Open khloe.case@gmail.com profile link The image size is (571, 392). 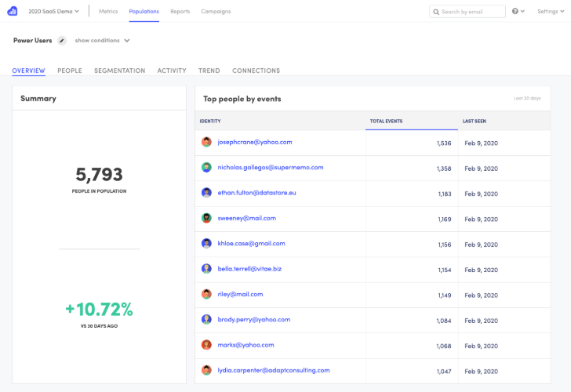[x=251, y=243]
